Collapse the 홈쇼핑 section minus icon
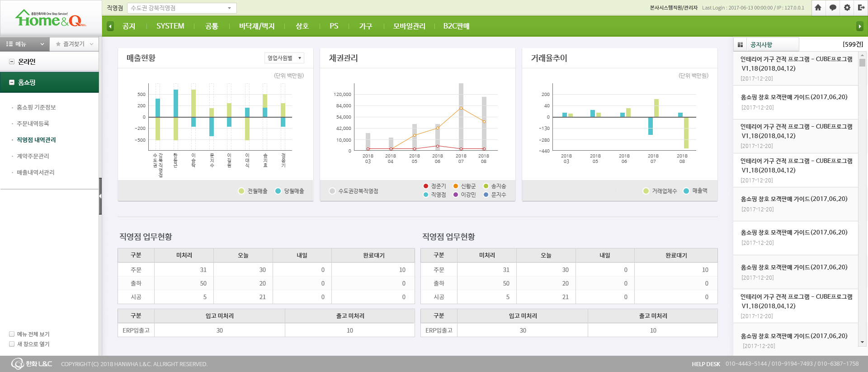Image resolution: width=868 pixels, height=372 pixels. (x=12, y=82)
